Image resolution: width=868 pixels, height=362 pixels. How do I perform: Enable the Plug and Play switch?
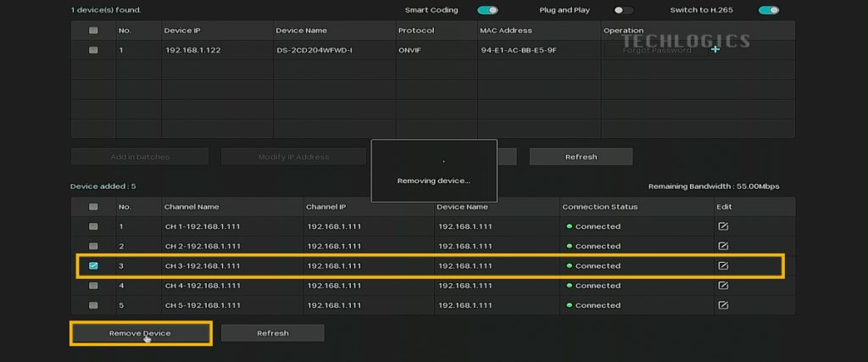click(x=623, y=10)
